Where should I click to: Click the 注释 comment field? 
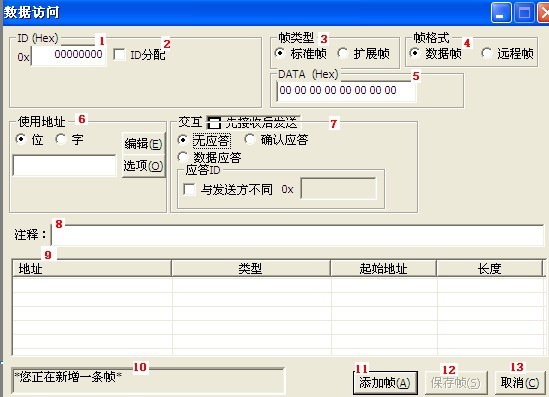(298, 235)
